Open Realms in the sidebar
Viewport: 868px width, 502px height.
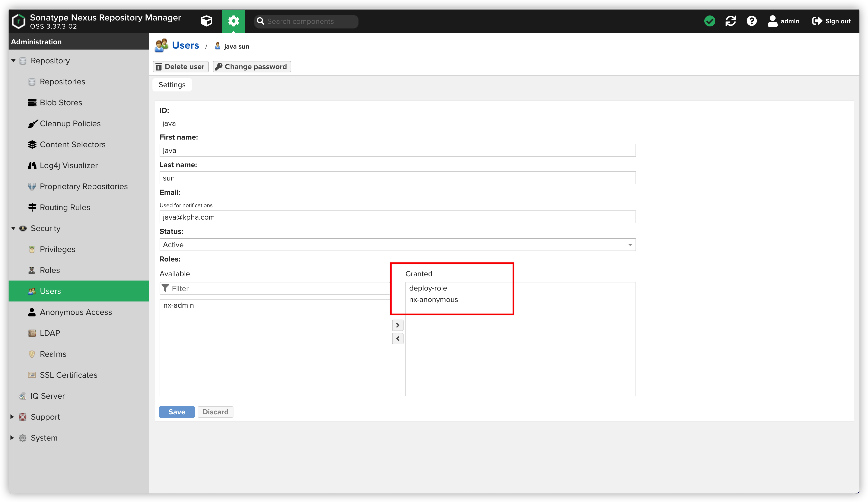tap(53, 354)
